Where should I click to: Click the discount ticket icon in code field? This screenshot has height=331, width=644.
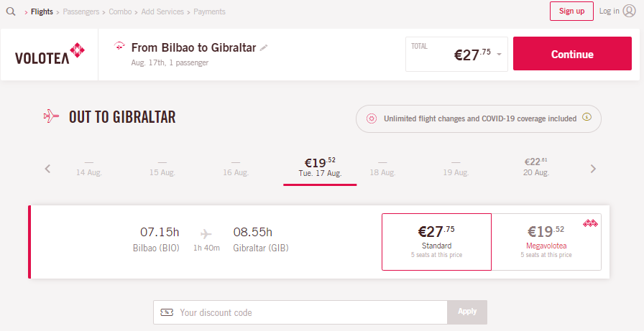click(x=166, y=312)
